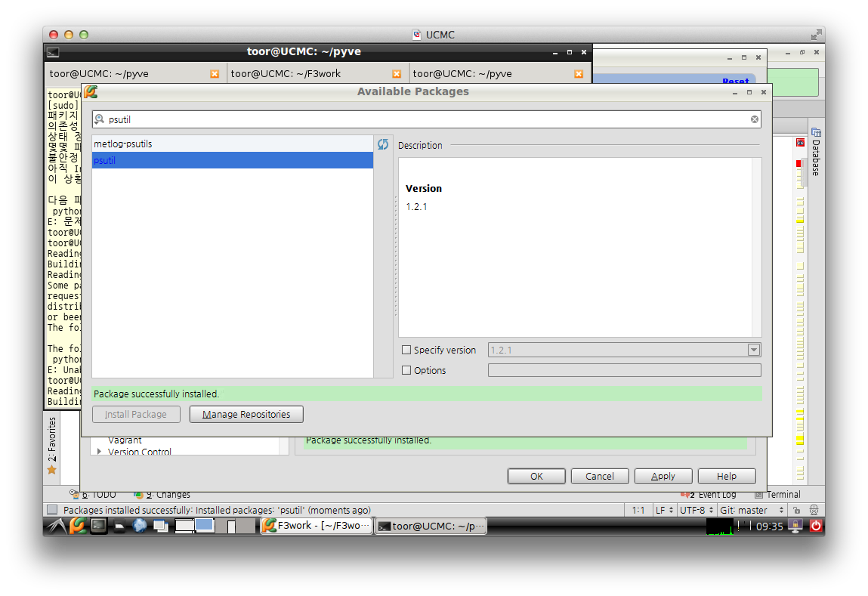The height and width of the screenshot is (596, 868).
Task: Expand the Version Control tree node
Action: pyautogui.click(x=99, y=452)
